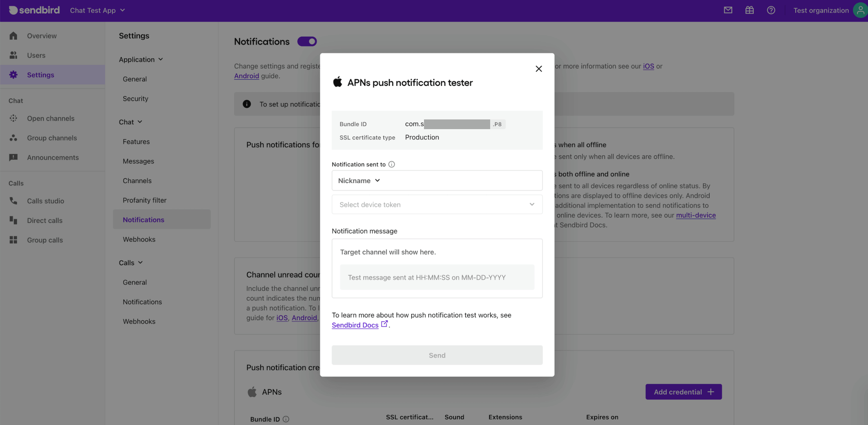Image resolution: width=868 pixels, height=425 pixels.
Task: Click info icon next to Bundle ID column
Action: tap(286, 419)
